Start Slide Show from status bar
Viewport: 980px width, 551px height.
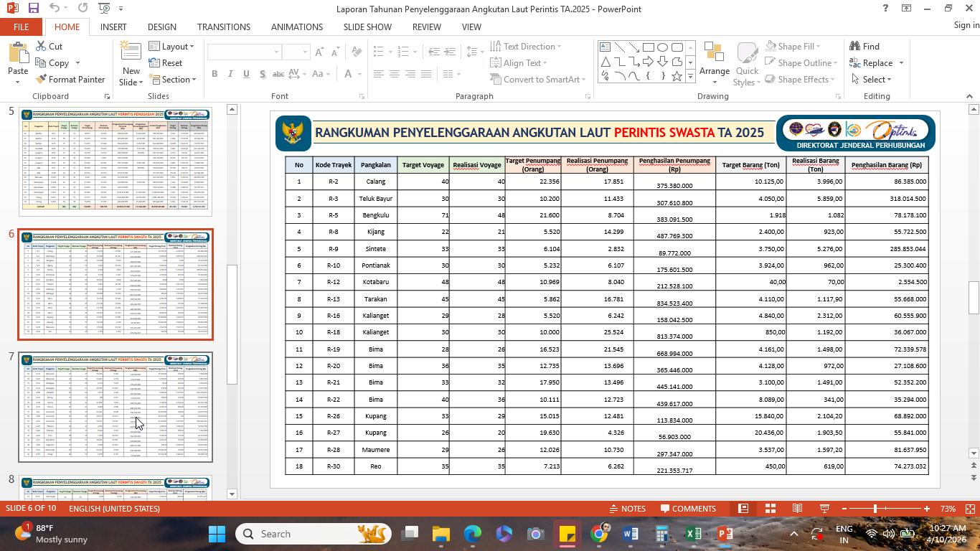(x=824, y=509)
